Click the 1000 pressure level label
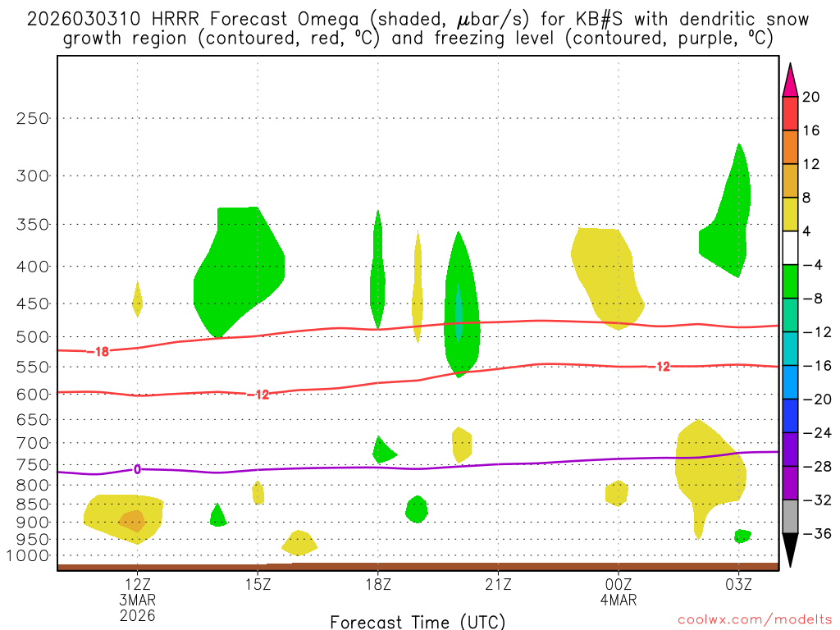The width and height of the screenshot is (840, 630). coord(28,556)
